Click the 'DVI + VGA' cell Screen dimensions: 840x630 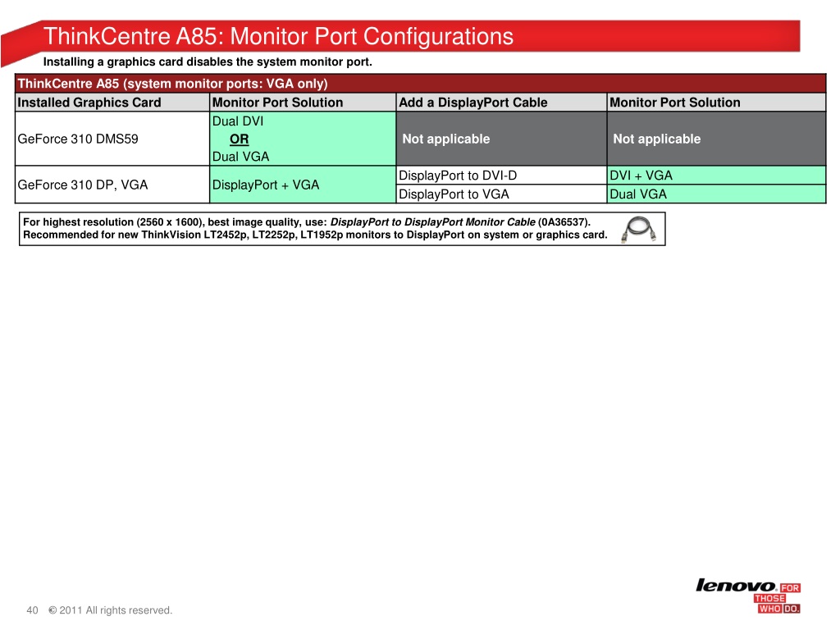coord(716,176)
